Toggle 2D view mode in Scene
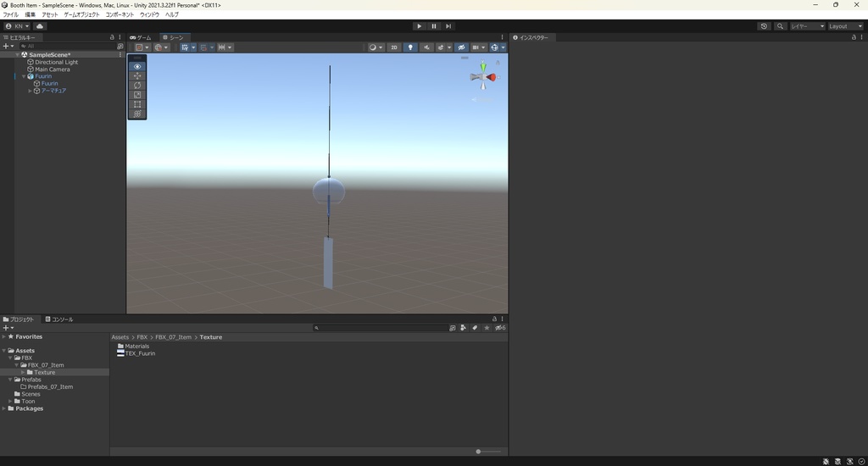Viewport: 868px width, 466px height. [x=394, y=47]
